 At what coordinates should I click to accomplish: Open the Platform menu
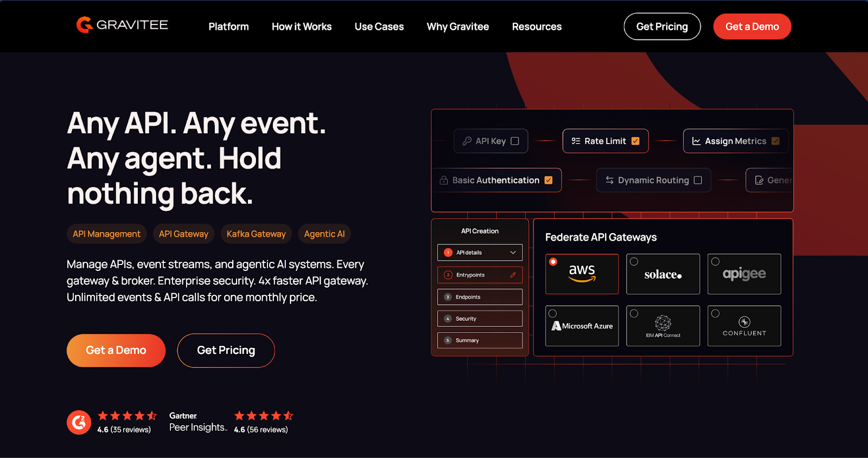228,27
